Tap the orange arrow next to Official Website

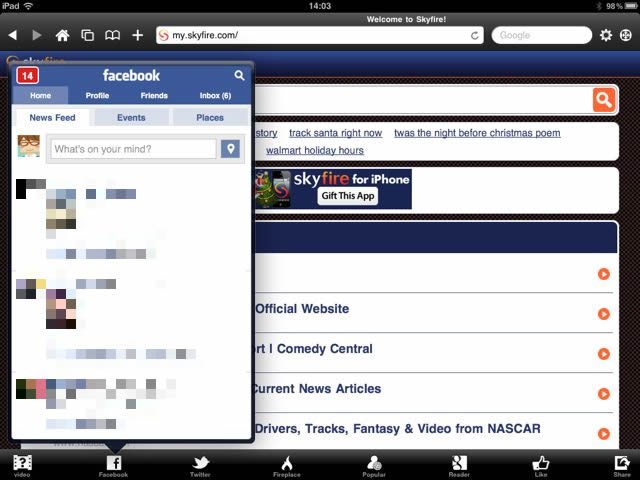point(604,314)
